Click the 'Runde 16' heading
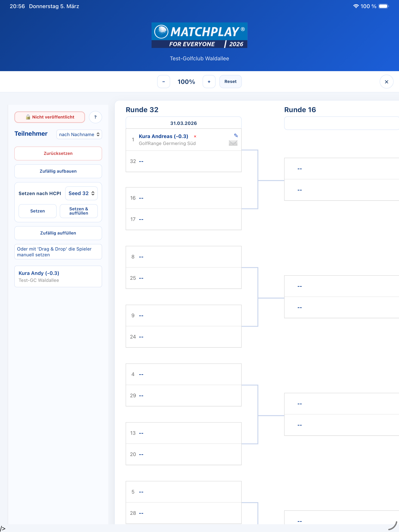The image size is (399, 532). (x=300, y=110)
